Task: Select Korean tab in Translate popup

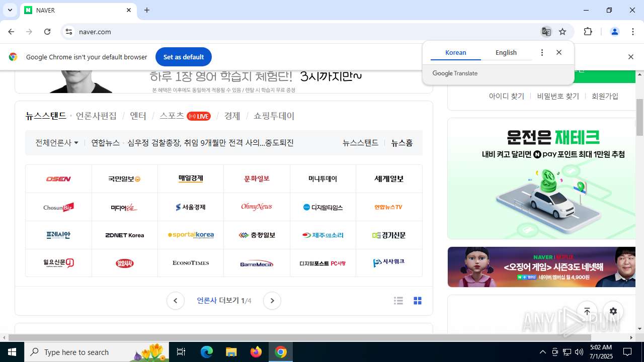Action: click(456, 52)
